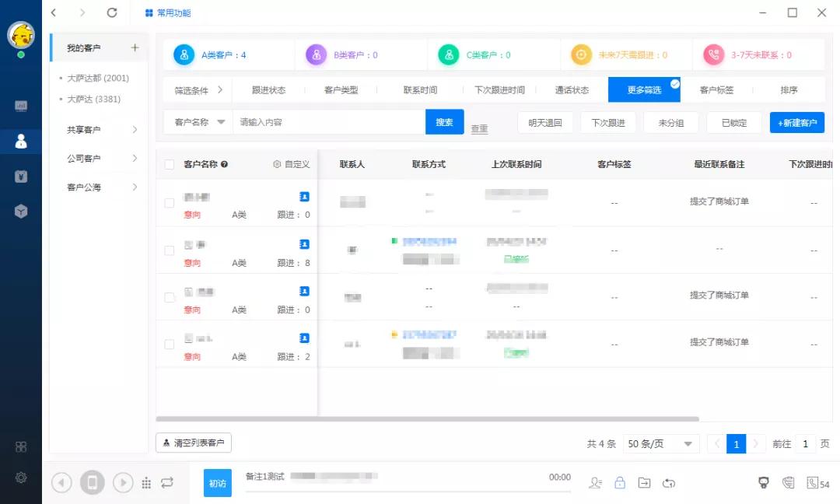840x504 pixels.
Task: Open the 50条/页 page size dropdown
Action: (661, 443)
